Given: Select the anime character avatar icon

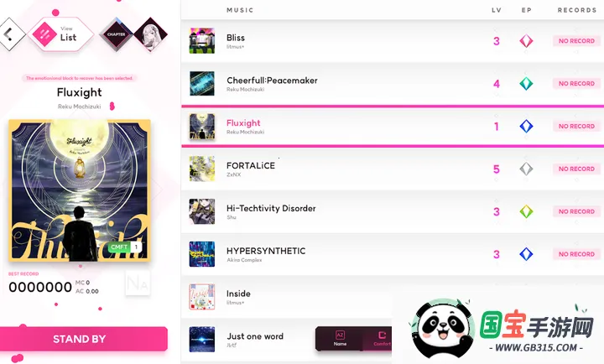Looking at the screenshot, I should click(151, 34).
